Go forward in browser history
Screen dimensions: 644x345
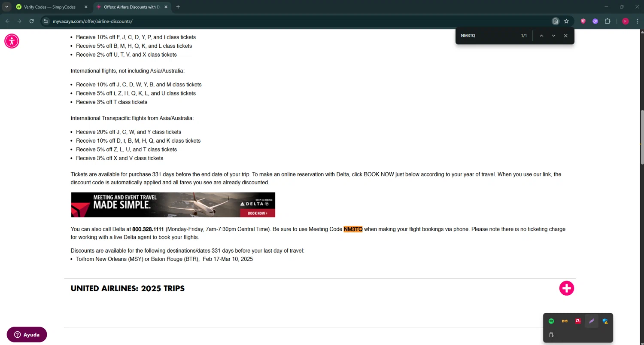click(x=19, y=21)
